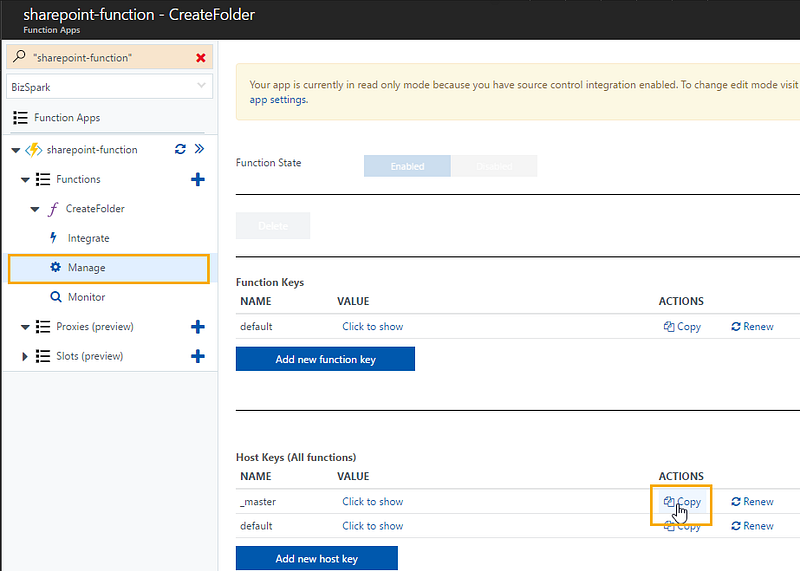Click the double-chevron expand icon beside sharepoint-function
Image resolution: width=800 pixels, height=571 pixels.
(199, 148)
